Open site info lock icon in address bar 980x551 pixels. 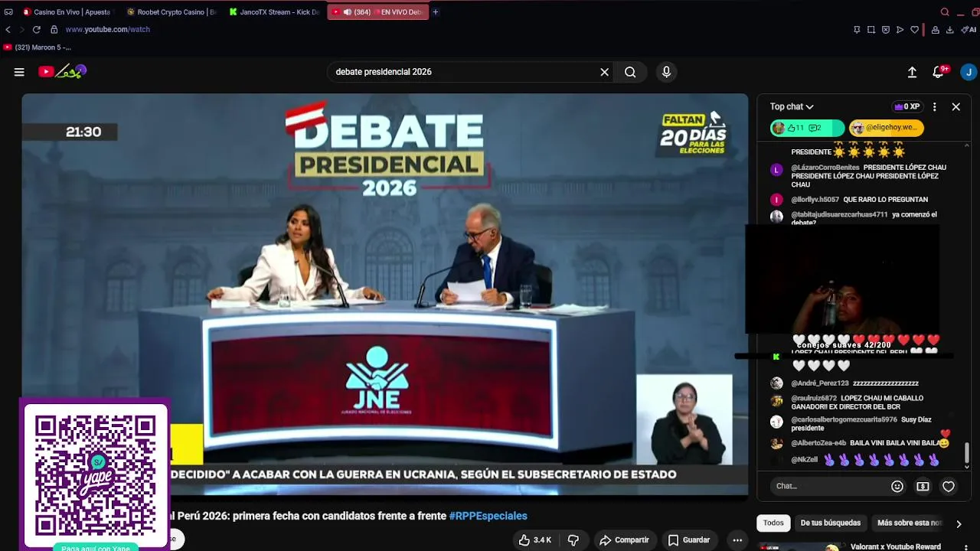pos(54,29)
